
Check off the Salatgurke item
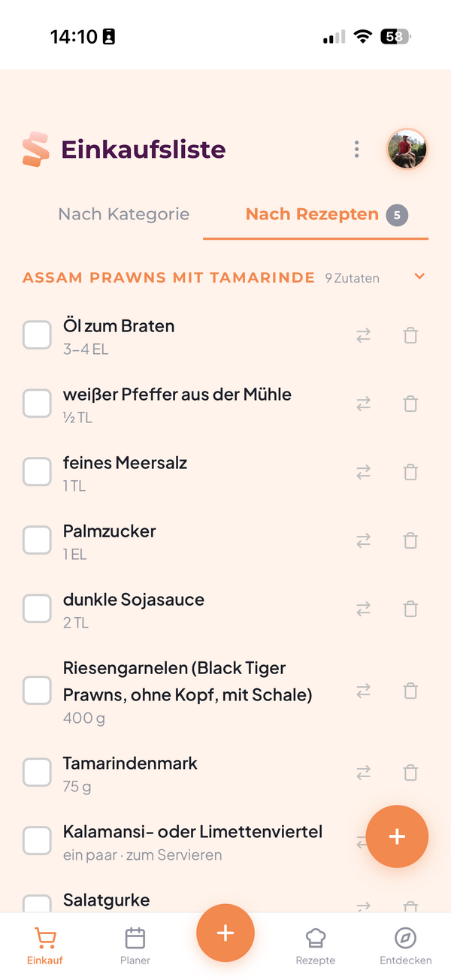click(x=37, y=906)
